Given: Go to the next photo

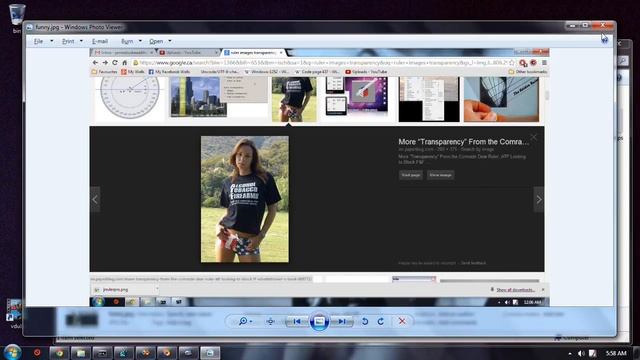Looking at the screenshot, I should [x=342, y=321].
